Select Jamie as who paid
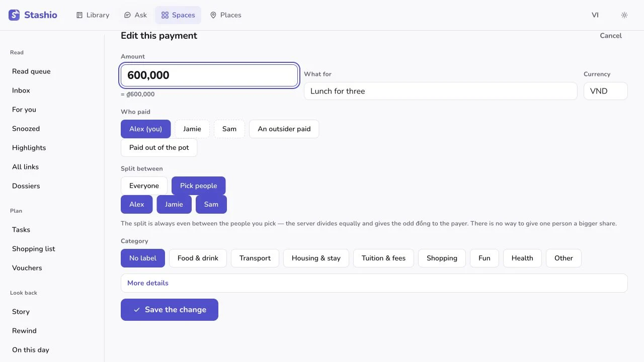This screenshot has height=362, width=644. [192, 129]
